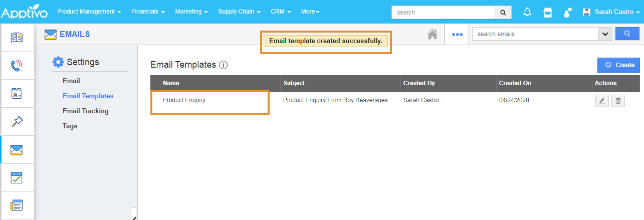This screenshot has height=220, width=644.
Task: Go to the Emails home icon
Action: (433, 34)
